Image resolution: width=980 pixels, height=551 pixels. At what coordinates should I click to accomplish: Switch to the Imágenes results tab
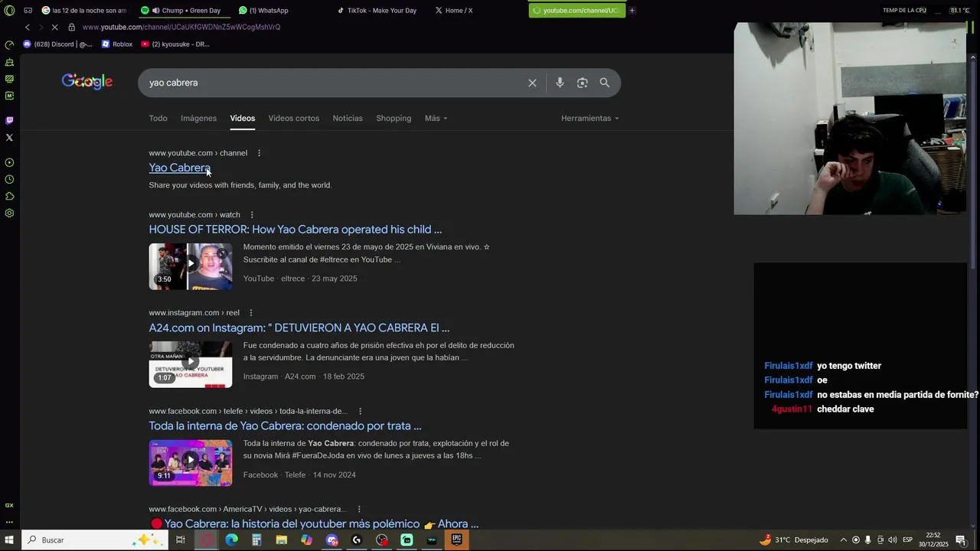pos(198,118)
